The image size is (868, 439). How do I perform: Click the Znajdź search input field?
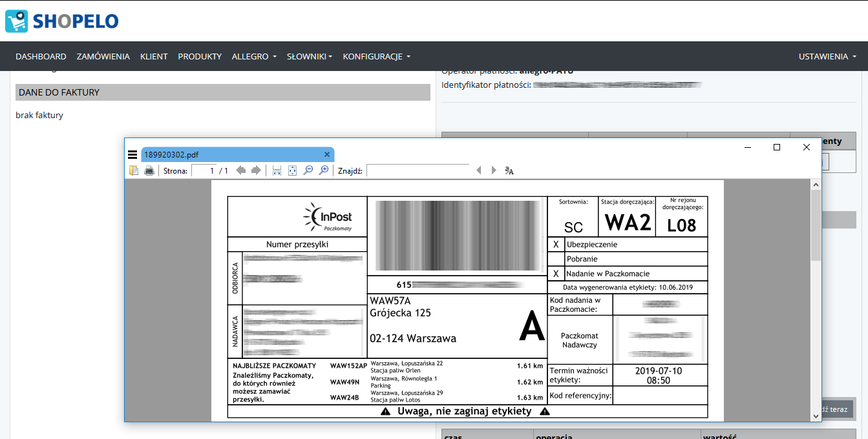(x=418, y=170)
